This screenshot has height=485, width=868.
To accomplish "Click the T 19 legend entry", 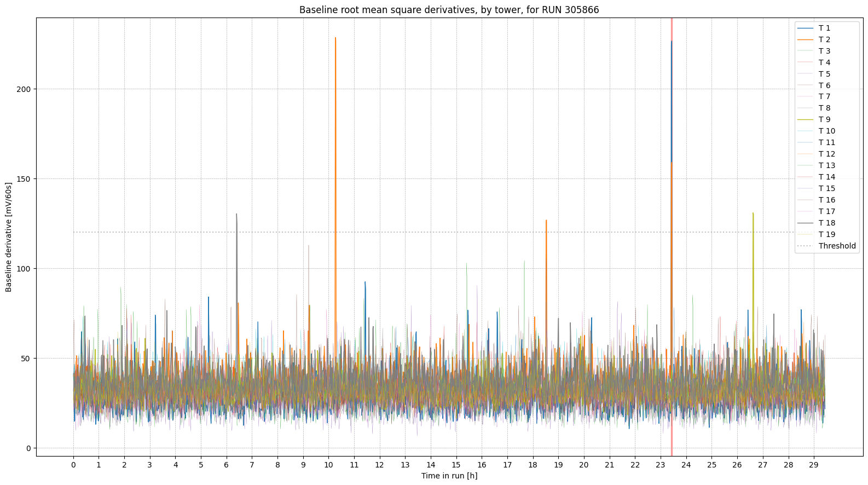I will click(x=826, y=234).
